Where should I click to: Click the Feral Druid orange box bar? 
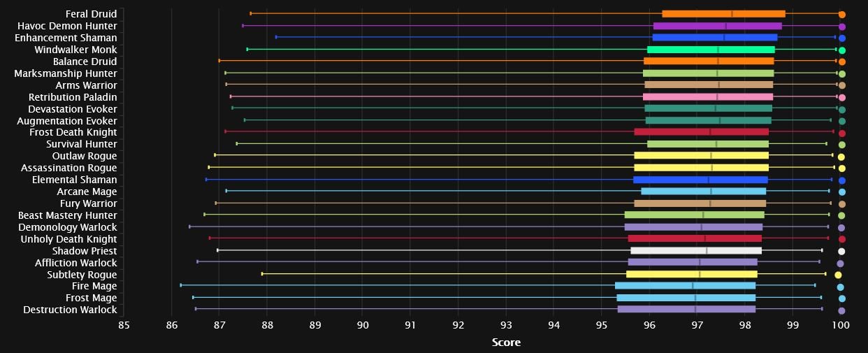click(x=723, y=14)
